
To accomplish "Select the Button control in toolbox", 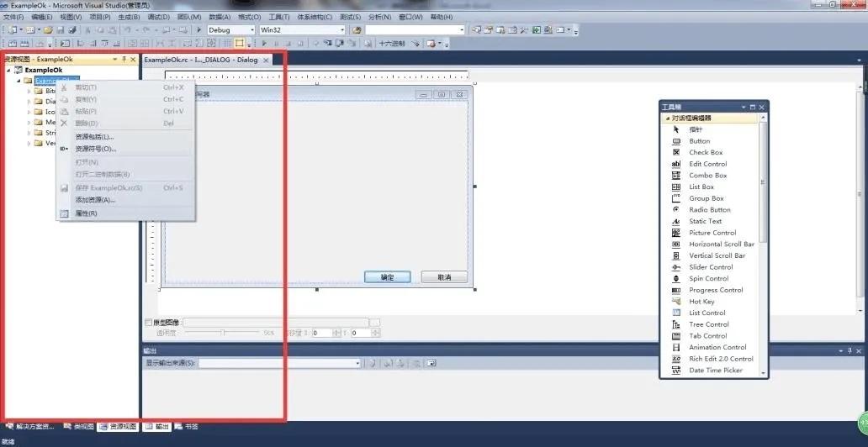I will [x=710, y=141].
